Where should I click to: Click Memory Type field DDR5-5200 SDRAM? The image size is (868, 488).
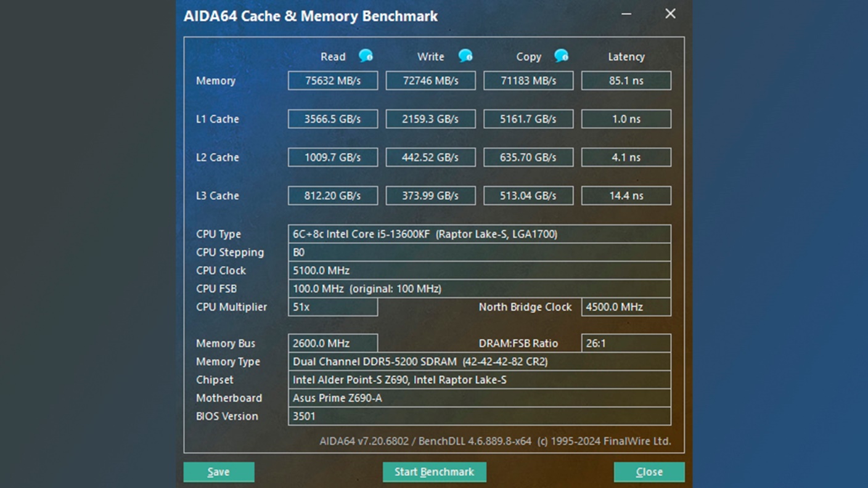point(480,362)
